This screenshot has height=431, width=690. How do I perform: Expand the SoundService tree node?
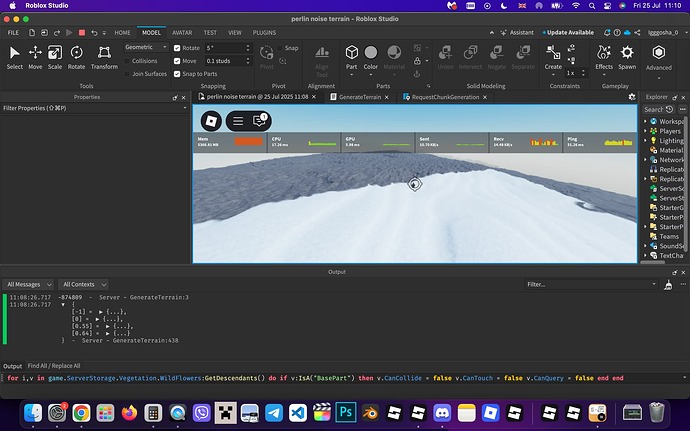pos(645,246)
